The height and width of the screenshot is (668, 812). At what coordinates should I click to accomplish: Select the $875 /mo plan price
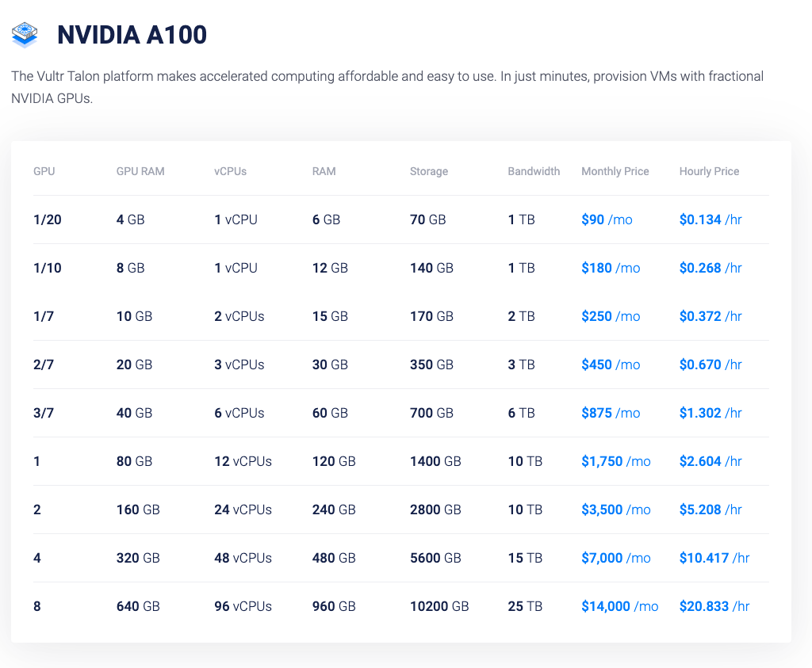point(610,413)
